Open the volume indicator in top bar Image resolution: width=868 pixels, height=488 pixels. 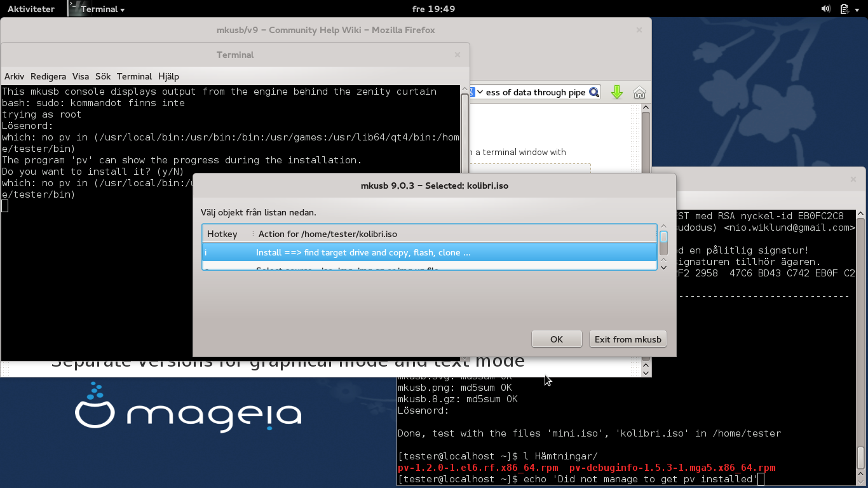(826, 9)
